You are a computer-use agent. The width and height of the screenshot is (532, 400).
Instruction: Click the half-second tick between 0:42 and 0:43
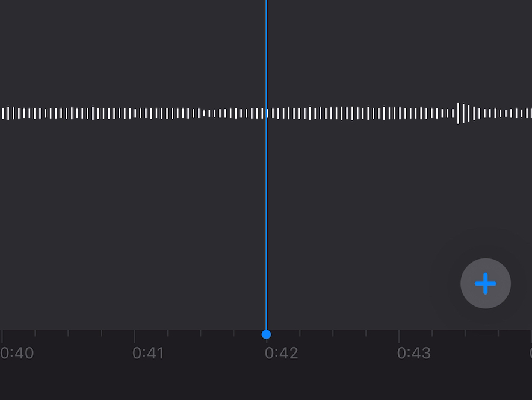(333, 333)
